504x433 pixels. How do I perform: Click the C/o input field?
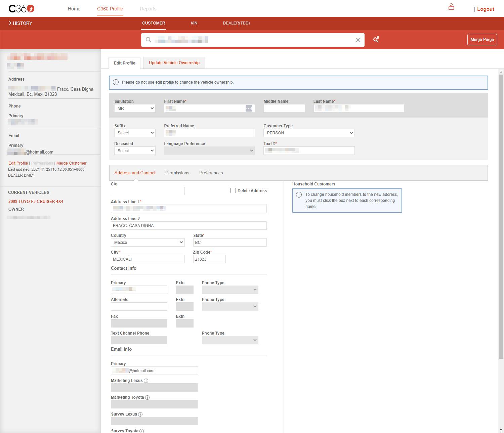(148, 191)
